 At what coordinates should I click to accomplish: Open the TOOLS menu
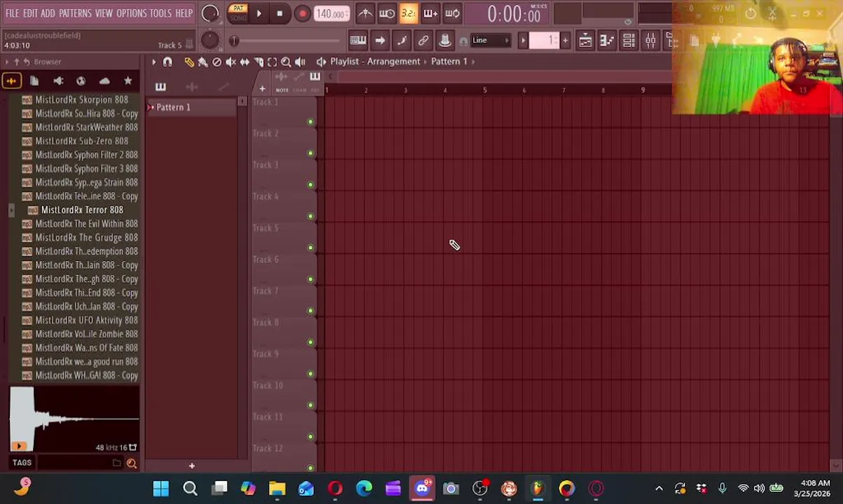[160, 13]
